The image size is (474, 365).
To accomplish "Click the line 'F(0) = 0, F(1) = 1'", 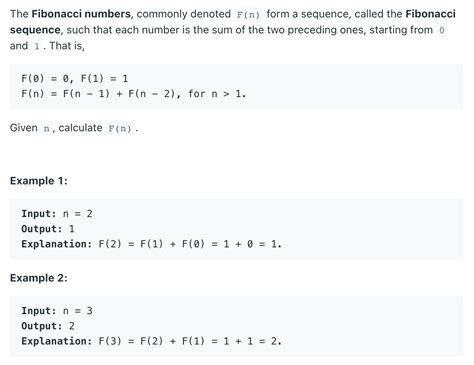I will (75, 79).
